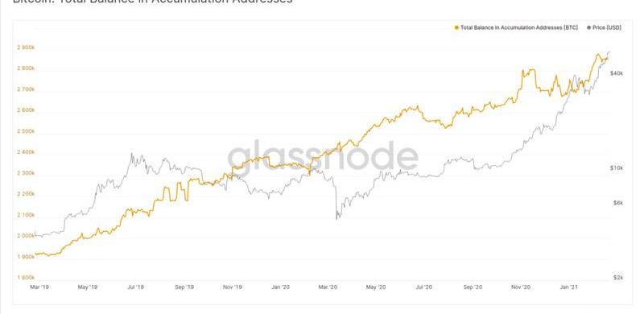Toggle Total Balance in Accumulation Addresses legend entry

[518, 27]
